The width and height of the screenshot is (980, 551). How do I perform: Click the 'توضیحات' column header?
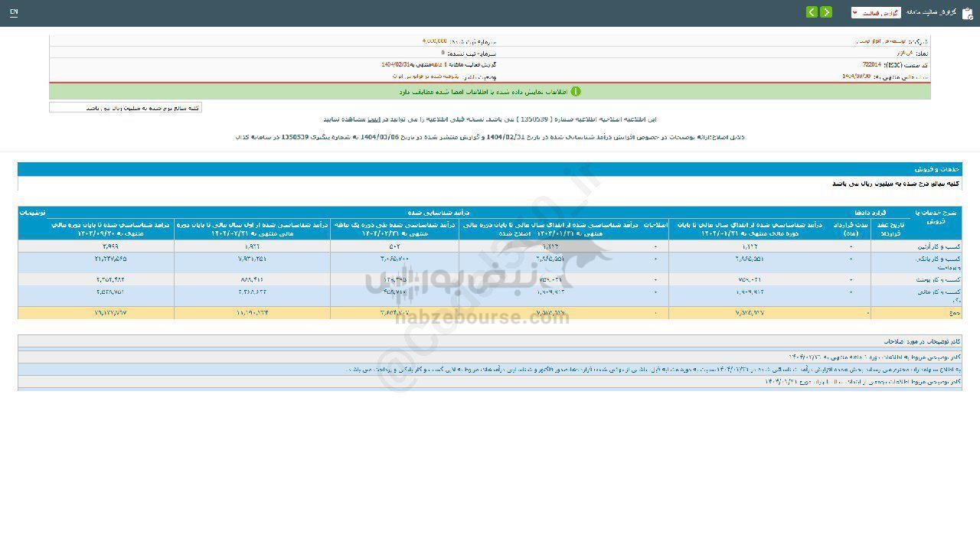coord(32,211)
